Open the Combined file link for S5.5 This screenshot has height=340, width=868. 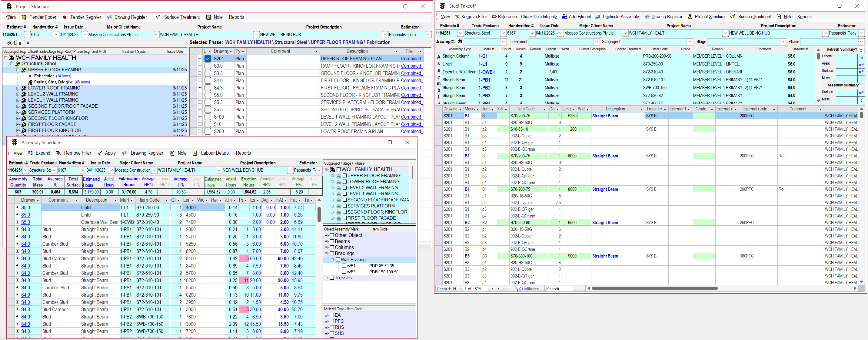coord(411,109)
